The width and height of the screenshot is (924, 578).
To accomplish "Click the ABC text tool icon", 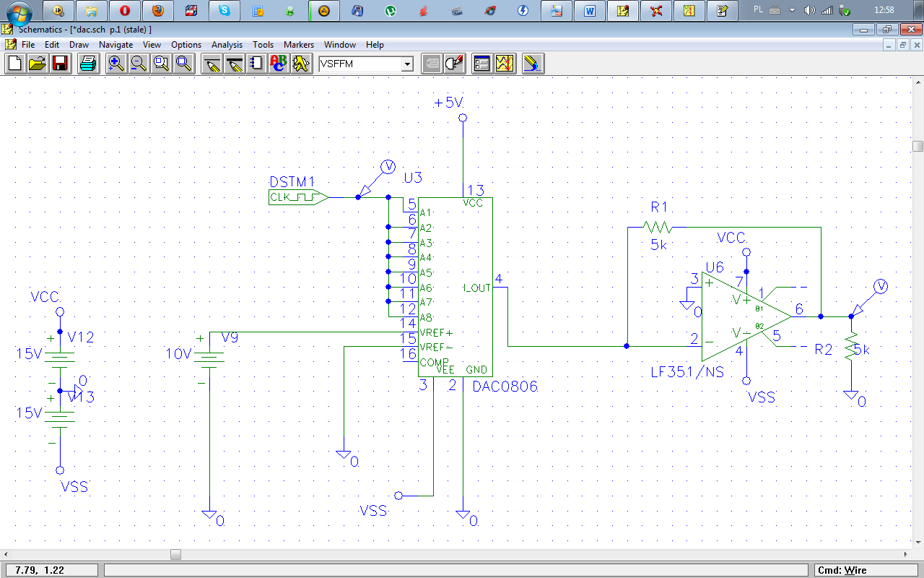I will tap(278, 64).
